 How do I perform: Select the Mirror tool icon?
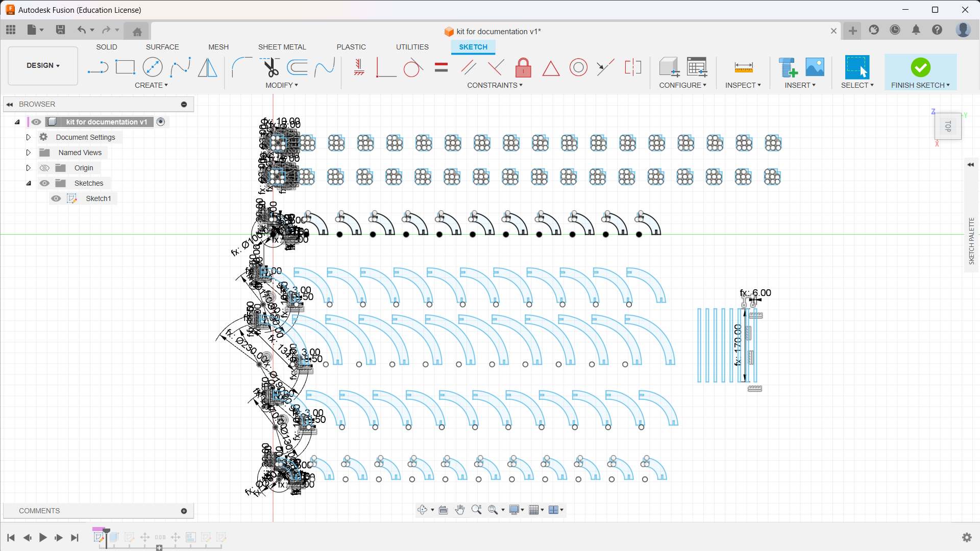point(207,67)
